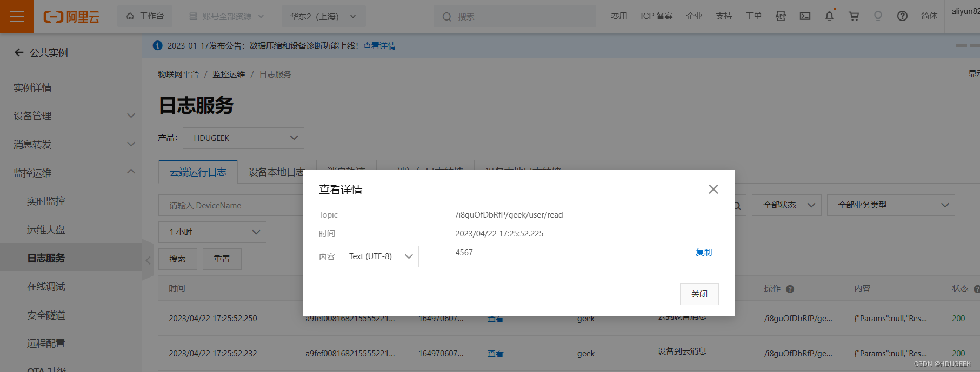Screen dimensions: 980x372
Task: Open the Text (UTF-8) format dropdown
Action: pyautogui.click(x=378, y=256)
